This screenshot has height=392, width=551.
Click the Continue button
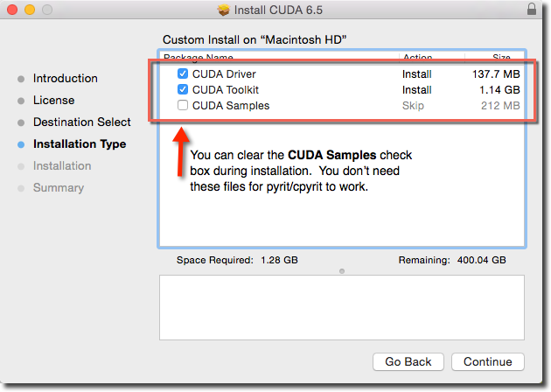coord(488,361)
